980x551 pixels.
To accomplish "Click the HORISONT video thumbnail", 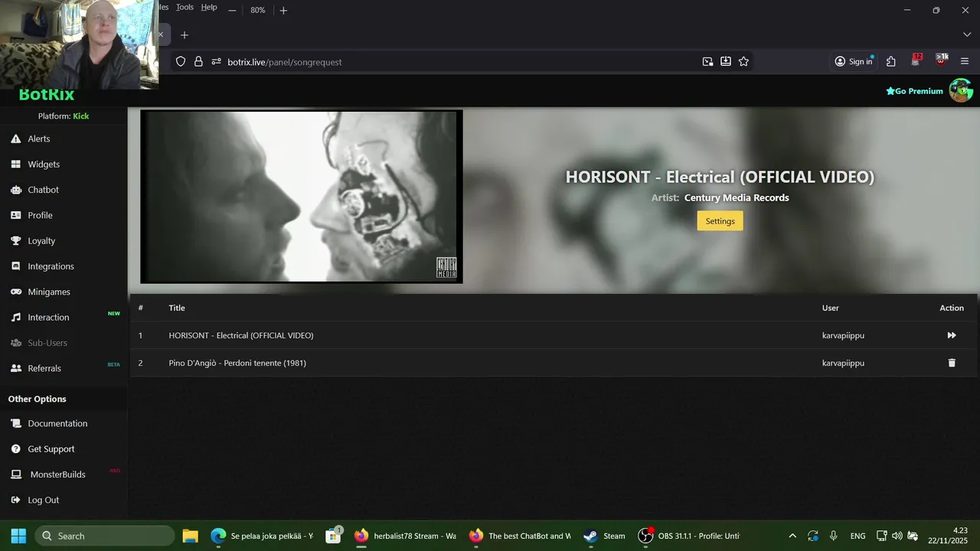I will click(302, 197).
